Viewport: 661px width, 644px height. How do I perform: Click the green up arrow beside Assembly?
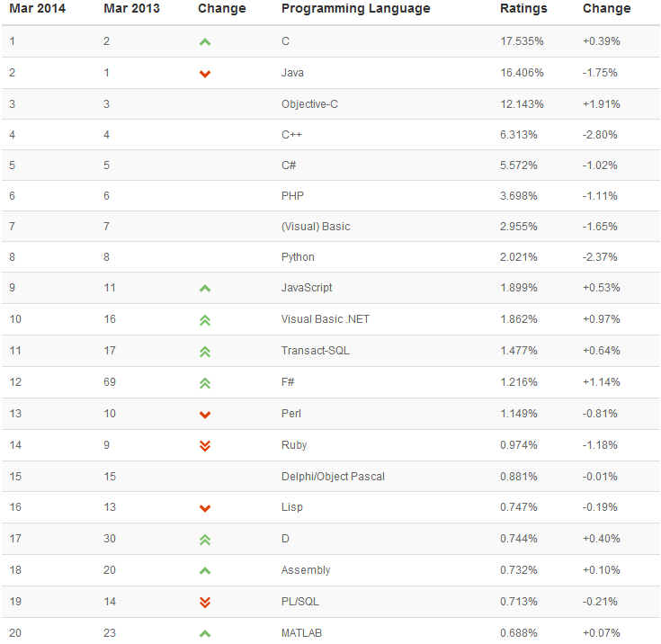(x=205, y=571)
